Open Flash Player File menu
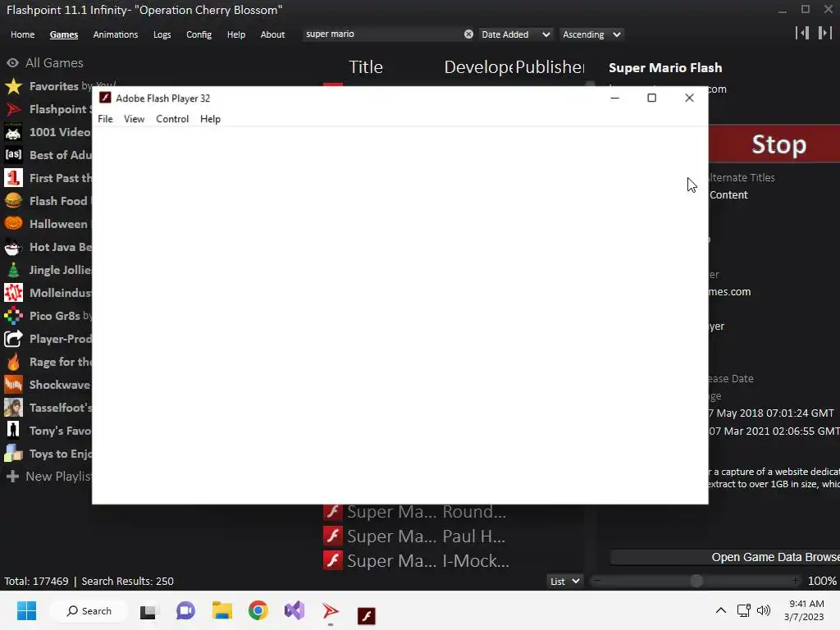 [x=105, y=119]
